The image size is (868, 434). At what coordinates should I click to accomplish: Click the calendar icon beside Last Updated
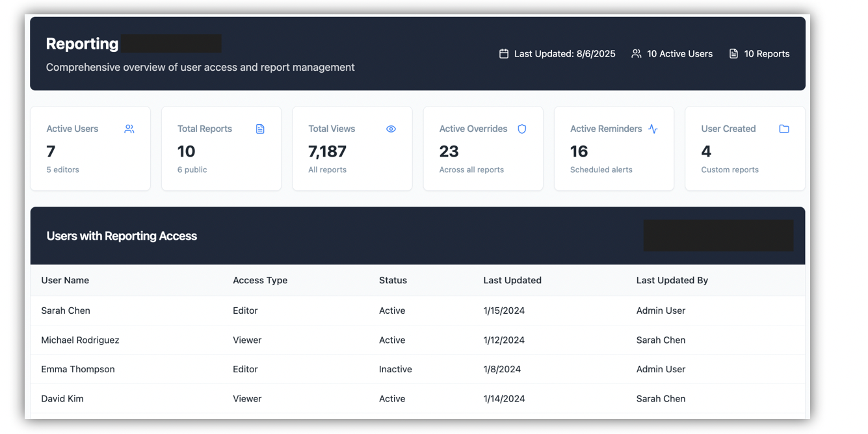pos(504,54)
